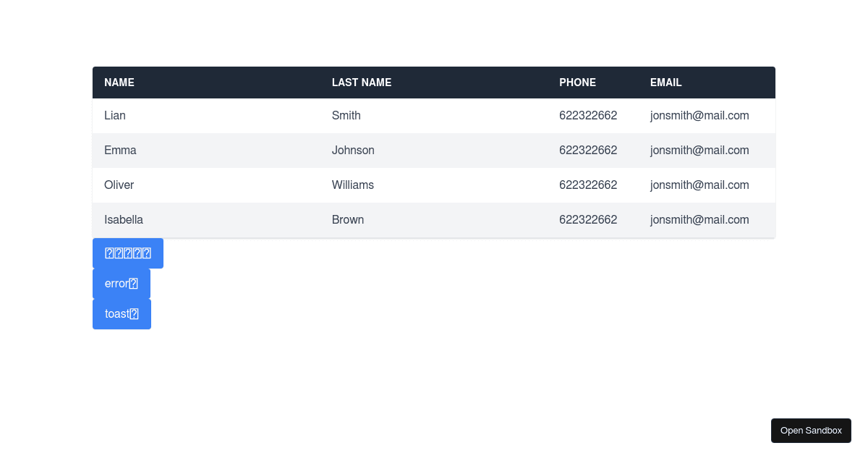Click the last name Smith

point(346,116)
